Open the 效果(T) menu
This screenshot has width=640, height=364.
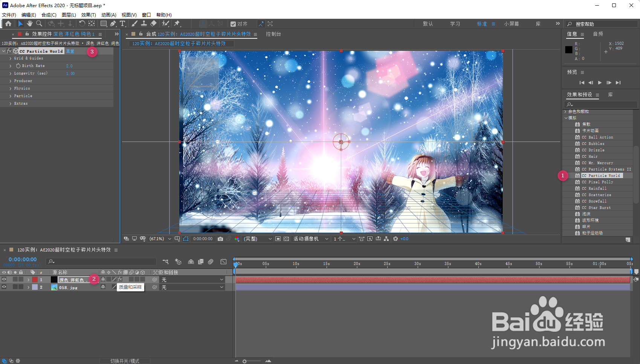click(x=89, y=15)
